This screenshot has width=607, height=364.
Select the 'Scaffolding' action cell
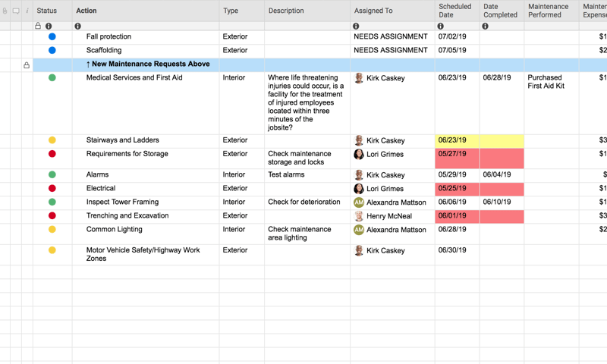tap(146, 50)
